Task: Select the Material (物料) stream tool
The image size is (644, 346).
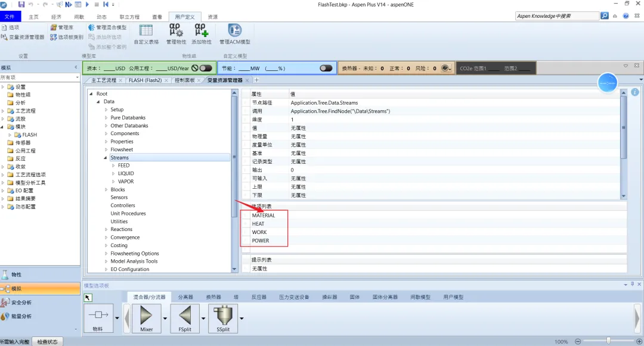Action: [x=98, y=318]
